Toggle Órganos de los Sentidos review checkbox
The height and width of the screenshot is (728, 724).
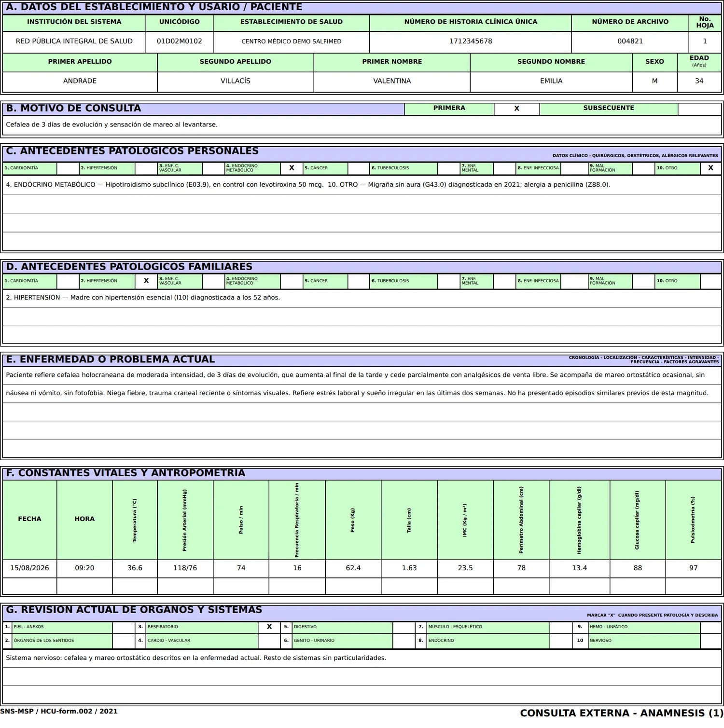(124, 641)
